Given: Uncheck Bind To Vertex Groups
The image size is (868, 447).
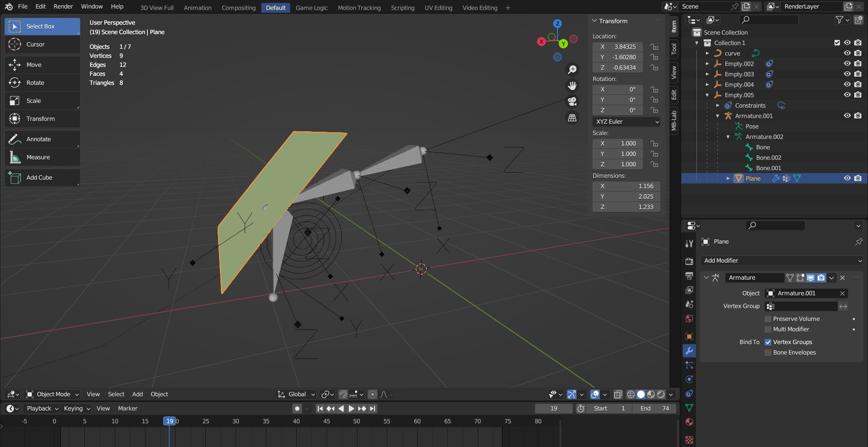Looking at the screenshot, I should pyautogui.click(x=768, y=342).
